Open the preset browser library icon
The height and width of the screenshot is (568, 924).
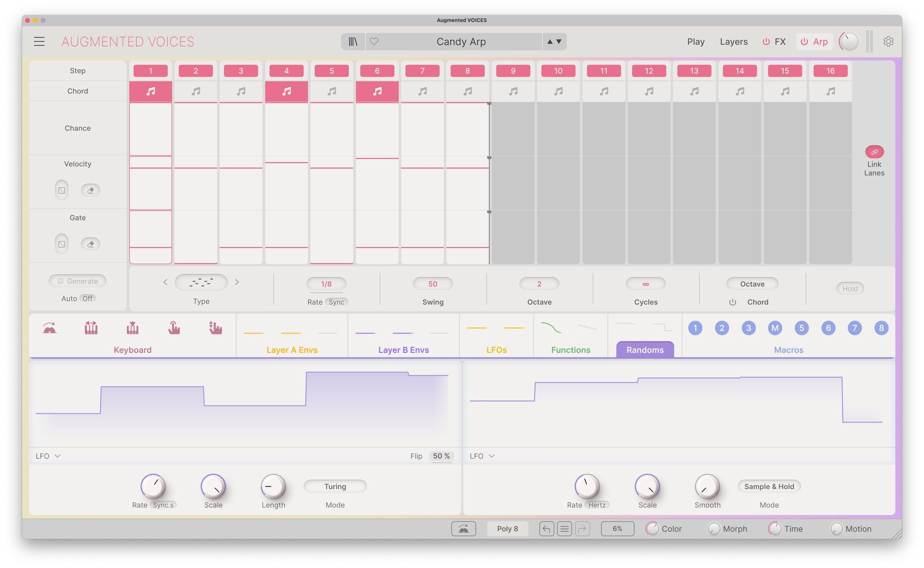tap(353, 42)
